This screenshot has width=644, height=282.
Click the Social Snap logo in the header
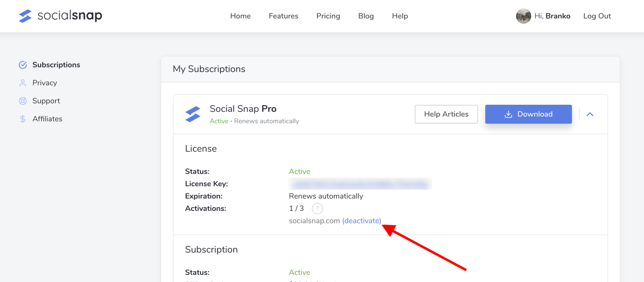pos(60,16)
